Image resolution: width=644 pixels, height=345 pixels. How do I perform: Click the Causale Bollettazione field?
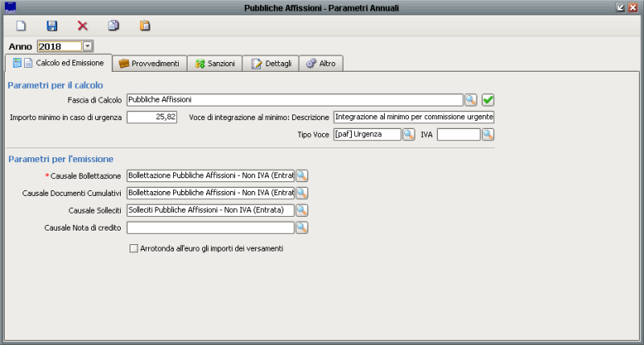pos(211,176)
